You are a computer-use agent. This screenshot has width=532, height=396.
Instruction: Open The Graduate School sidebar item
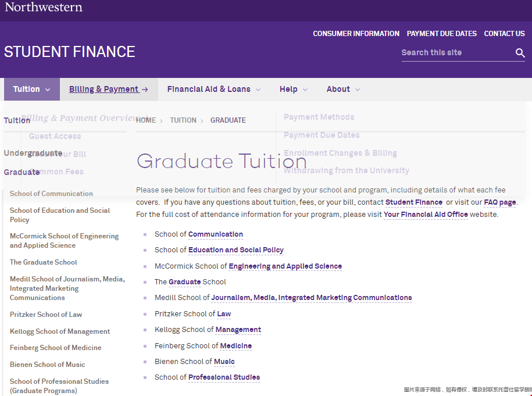[44, 262]
